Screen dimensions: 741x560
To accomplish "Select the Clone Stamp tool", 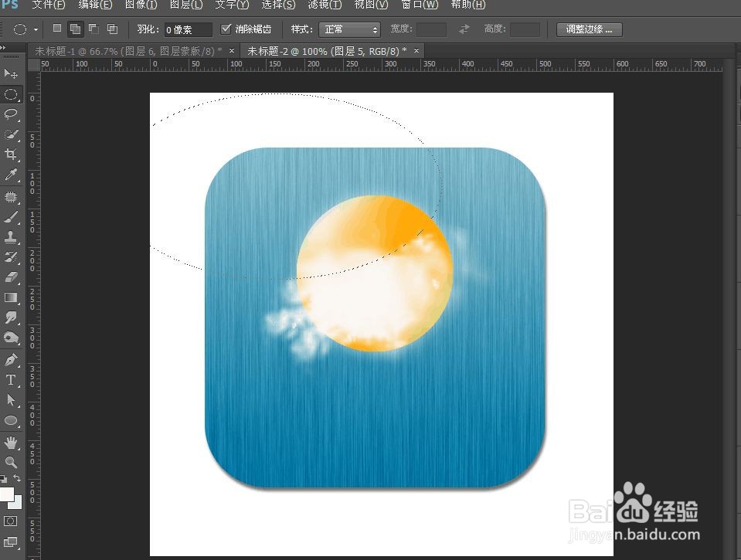I will point(10,237).
